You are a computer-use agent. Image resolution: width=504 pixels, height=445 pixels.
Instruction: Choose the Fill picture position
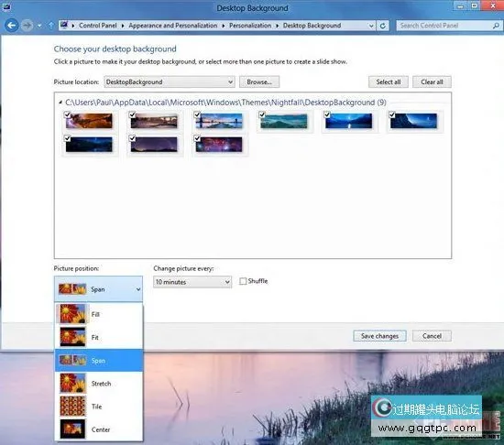pyautogui.click(x=99, y=314)
